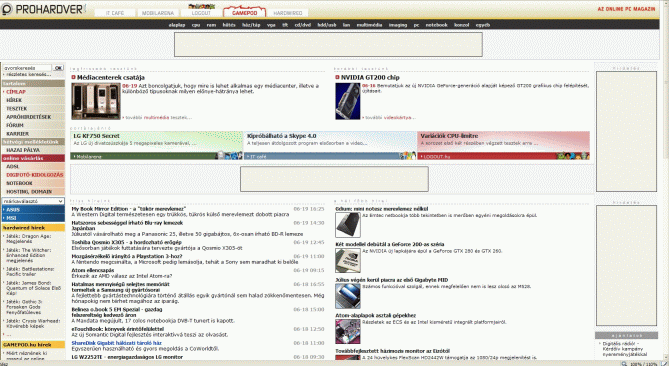The width and height of the screenshot is (669, 366).
Task: Open the NVIDIA GT200 chip thumbnail
Action: (x=348, y=101)
